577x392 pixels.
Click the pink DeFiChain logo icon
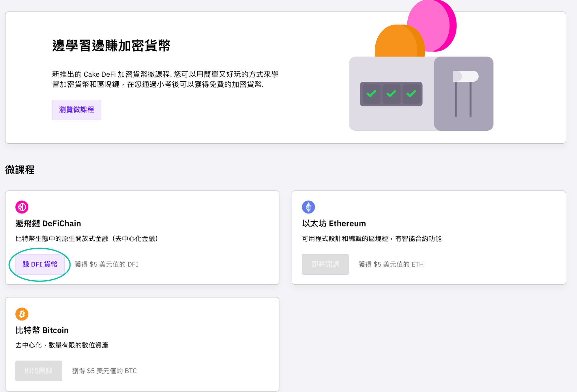click(x=22, y=207)
